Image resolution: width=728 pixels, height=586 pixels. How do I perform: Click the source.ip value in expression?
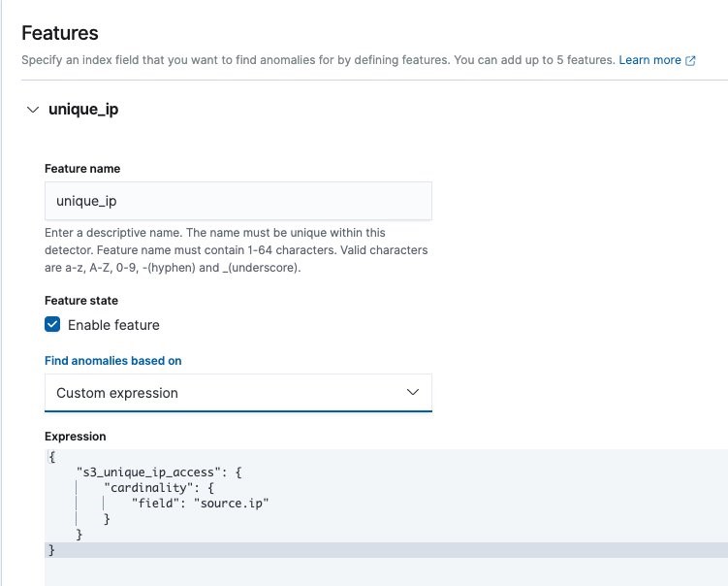232,504
